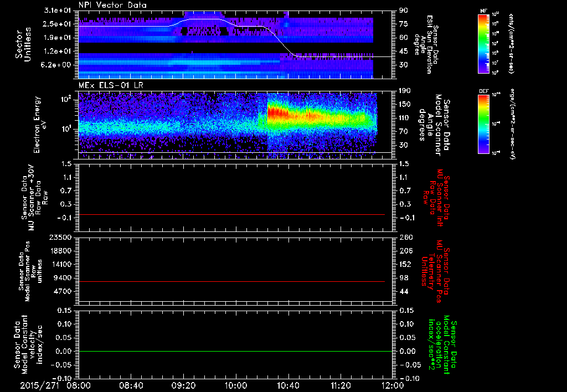The width and height of the screenshot is (567, 392).
Task: Click the 44 telemetry tick label
Action: tap(404, 291)
